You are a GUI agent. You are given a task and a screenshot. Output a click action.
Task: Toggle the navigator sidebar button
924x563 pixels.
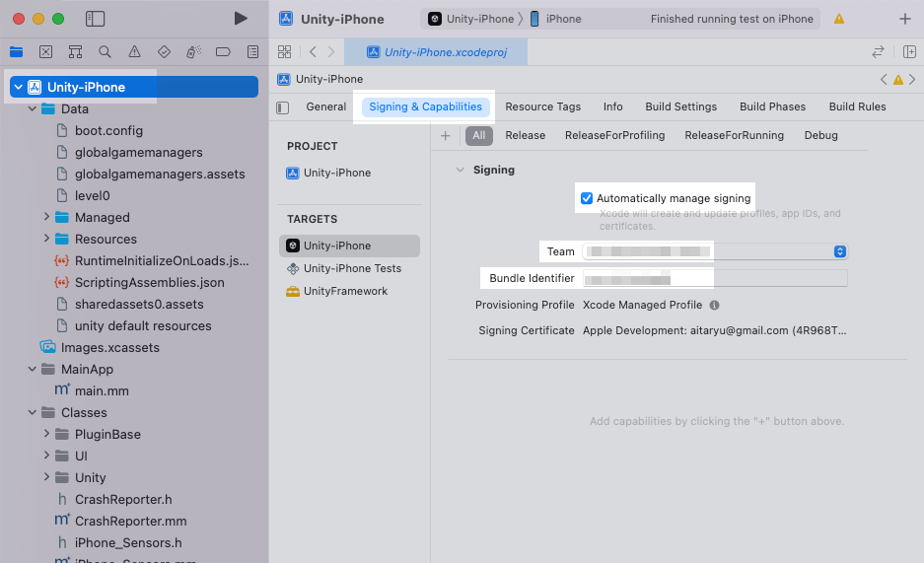[x=95, y=19]
